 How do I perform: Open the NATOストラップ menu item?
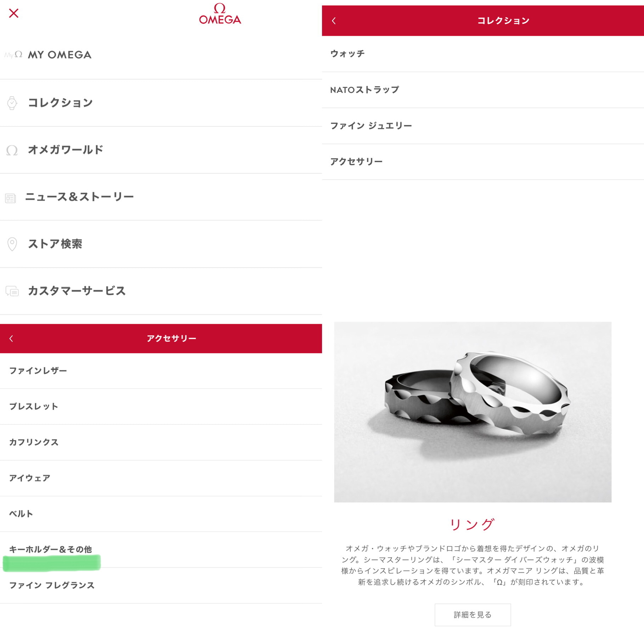(x=483, y=90)
